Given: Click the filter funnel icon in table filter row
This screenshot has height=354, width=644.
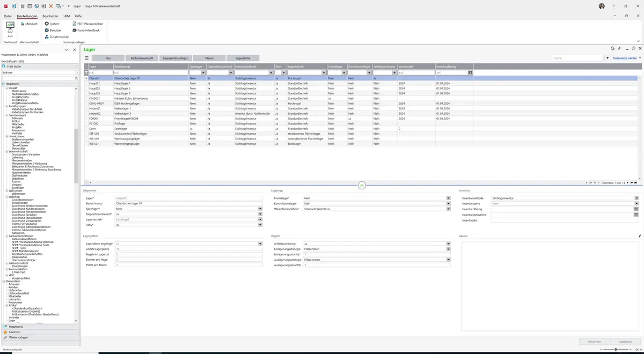Looking at the screenshot, I should [86, 72].
